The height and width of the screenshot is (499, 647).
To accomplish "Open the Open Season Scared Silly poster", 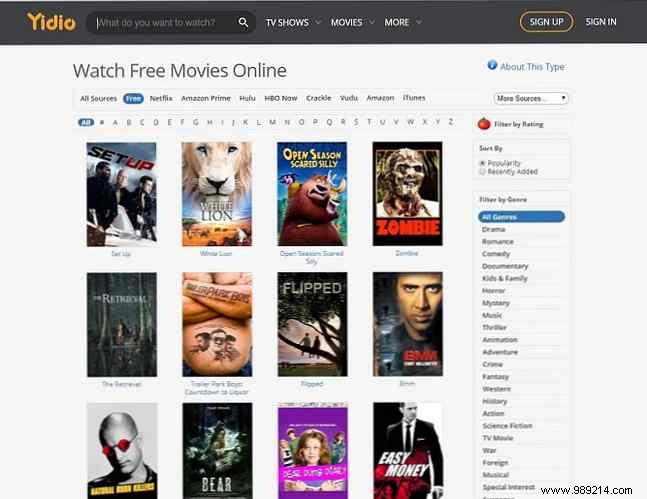I will point(312,194).
